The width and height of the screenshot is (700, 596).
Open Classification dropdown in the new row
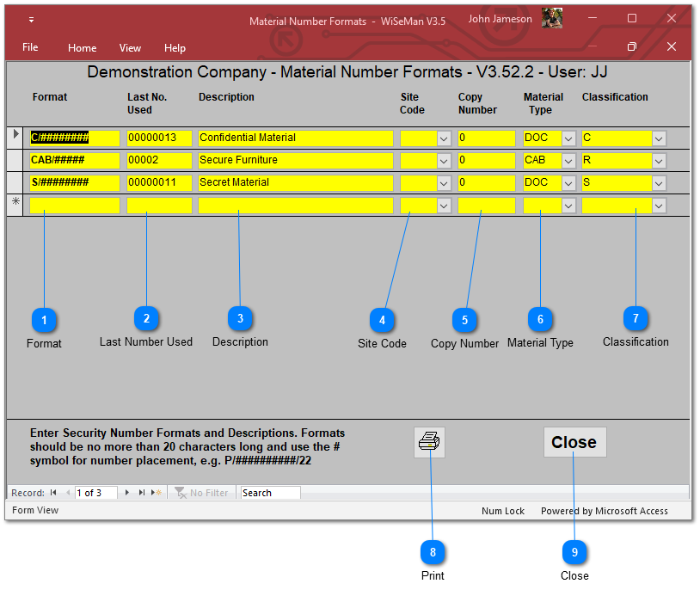(x=659, y=206)
